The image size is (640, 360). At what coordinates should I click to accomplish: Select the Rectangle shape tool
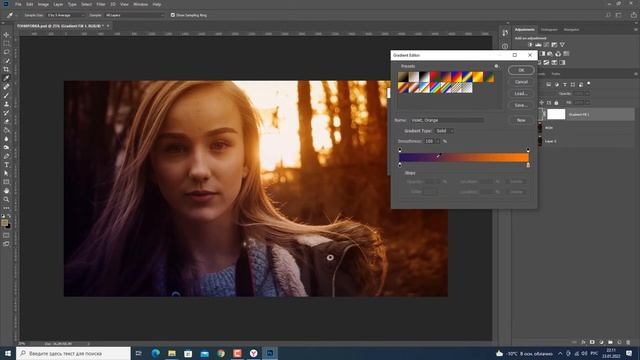click(x=7, y=182)
